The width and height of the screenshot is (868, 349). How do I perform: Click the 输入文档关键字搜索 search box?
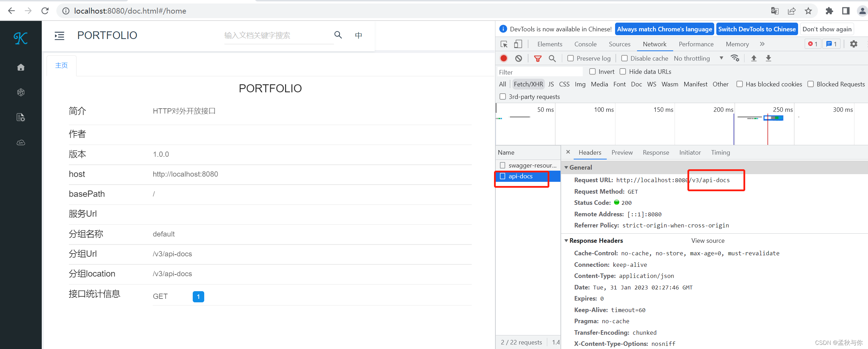[278, 36]
